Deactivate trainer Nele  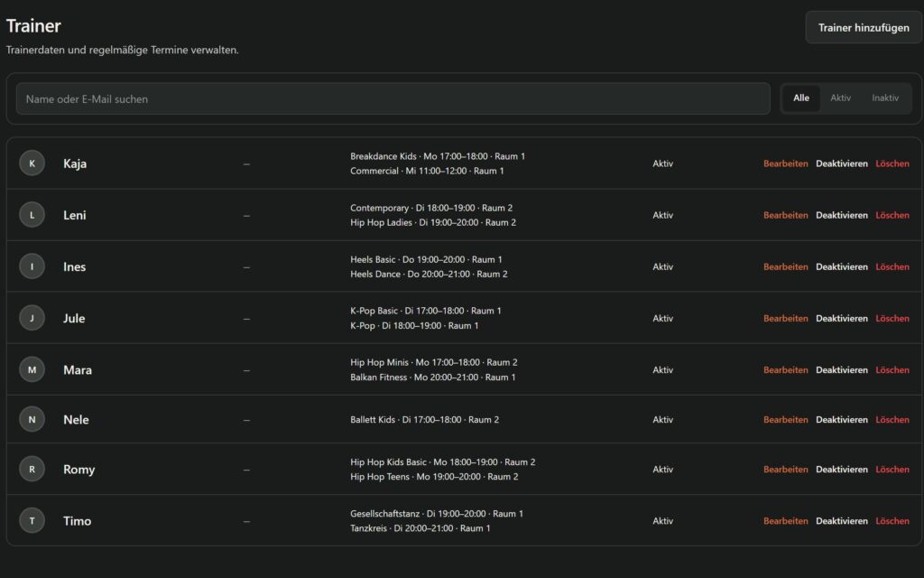pos(842,419)
